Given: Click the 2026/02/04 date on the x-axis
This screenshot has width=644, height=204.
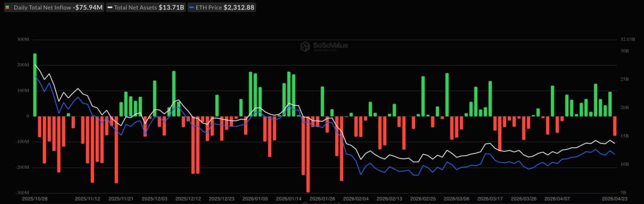Looking at the screenshot, I should pyautogui.click(x=355, y=198).
